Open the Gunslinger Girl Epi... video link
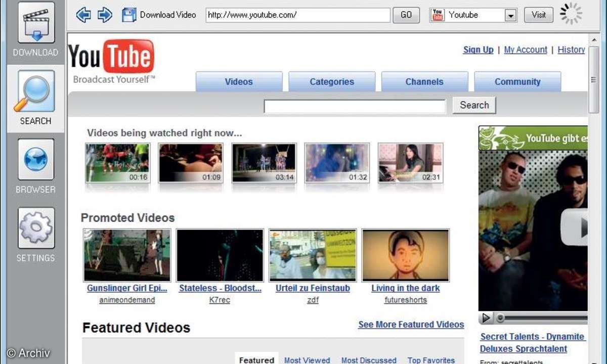The image size is (607, 364). pyautogui.click(x=126, y=288)
